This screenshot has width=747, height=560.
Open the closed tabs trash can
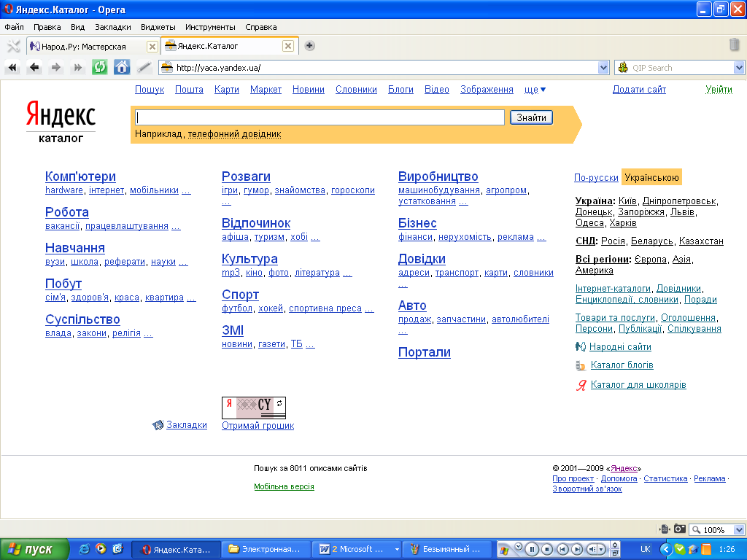[734, 45]
